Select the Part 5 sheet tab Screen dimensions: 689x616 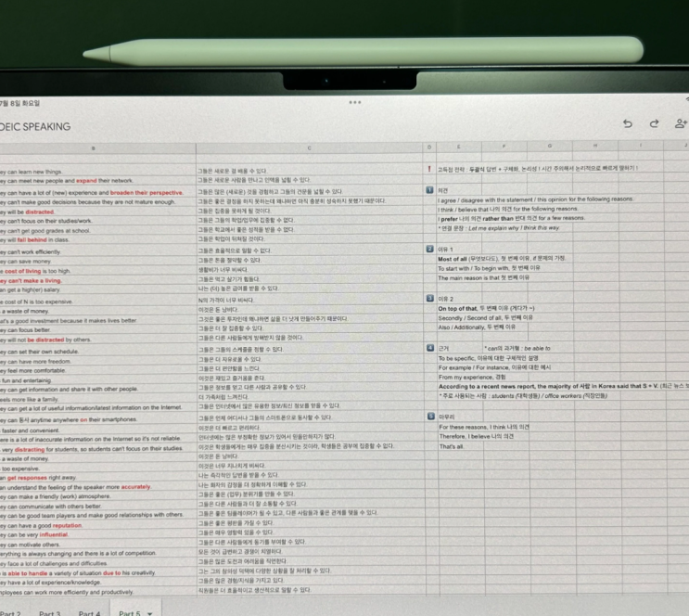[x=130, y=613]
